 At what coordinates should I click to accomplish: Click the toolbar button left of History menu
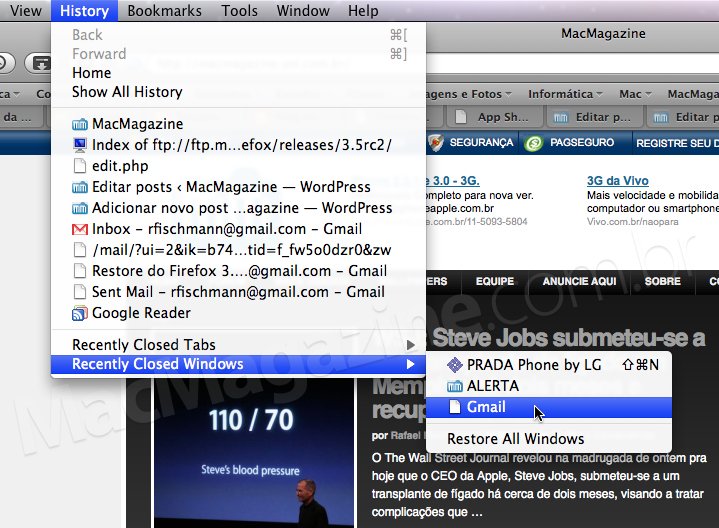39,63
